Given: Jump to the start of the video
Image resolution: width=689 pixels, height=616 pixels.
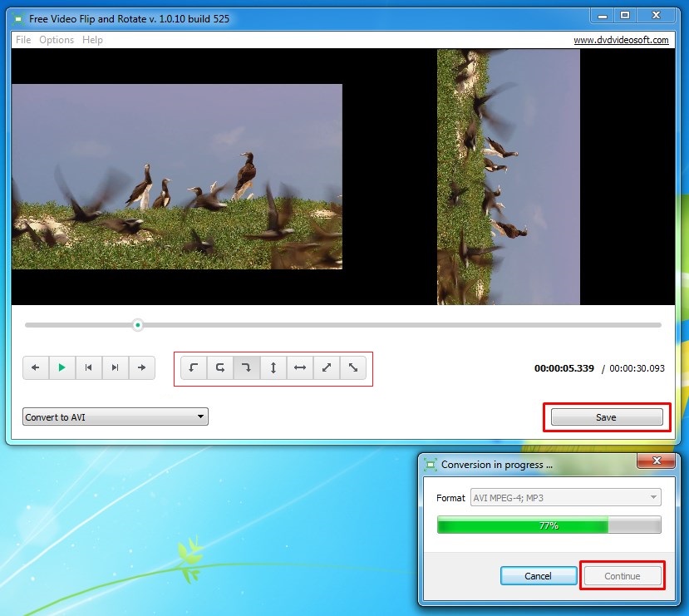Looking at the screenshot, I should [x=89, y=367].
